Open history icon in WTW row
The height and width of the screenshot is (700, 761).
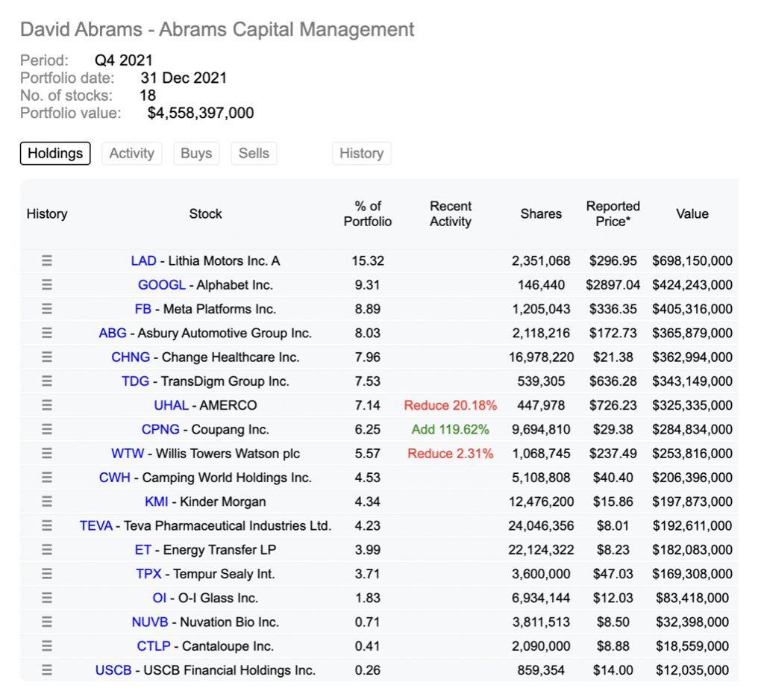point(46,454)
